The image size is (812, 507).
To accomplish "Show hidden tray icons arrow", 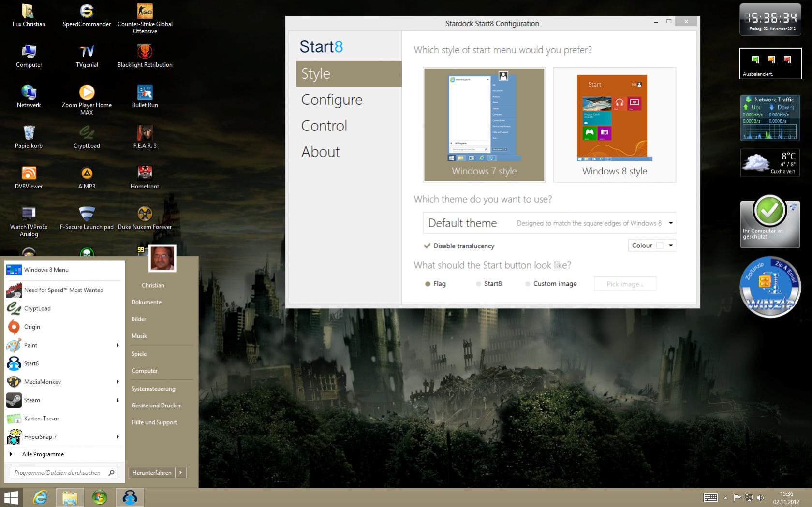I will pyautogui.click(x=725, y=498).
